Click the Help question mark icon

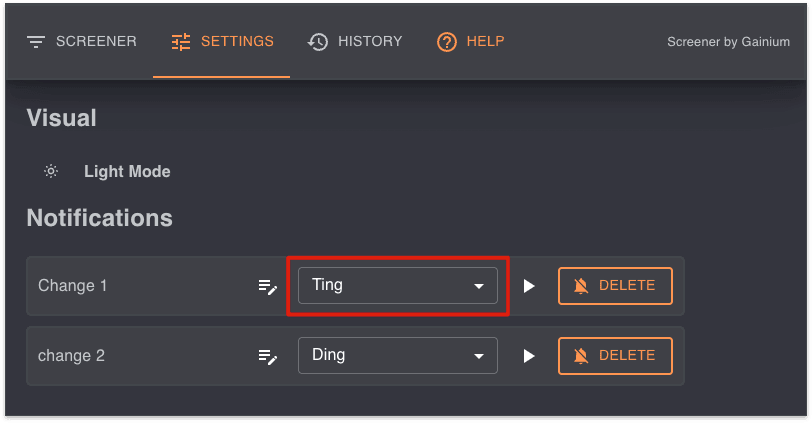pyautogui.click(x=447, y=42)
